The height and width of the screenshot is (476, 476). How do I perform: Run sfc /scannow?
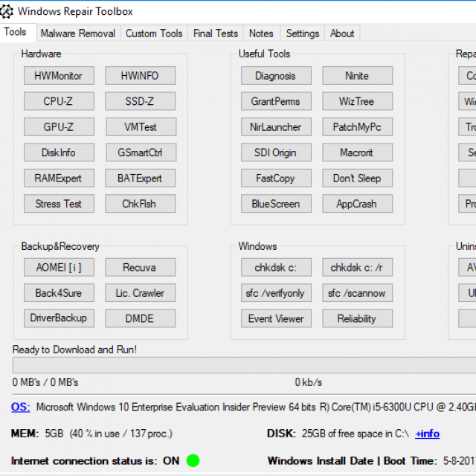(358, 292)
